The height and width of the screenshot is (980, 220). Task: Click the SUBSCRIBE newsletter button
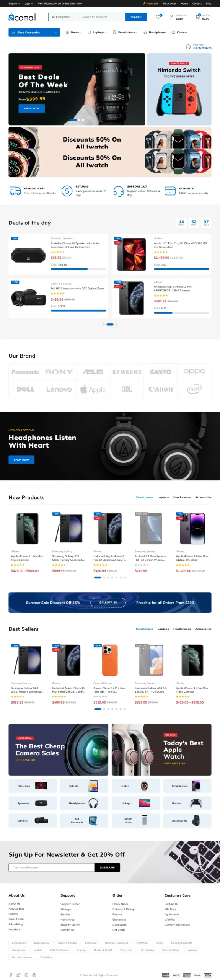coord(107,867)
